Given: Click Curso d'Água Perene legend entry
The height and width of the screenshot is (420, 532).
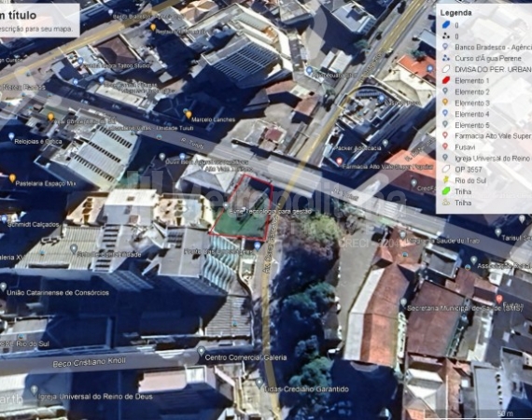Looking at the screenshot, I should click(x=486, y=58).
